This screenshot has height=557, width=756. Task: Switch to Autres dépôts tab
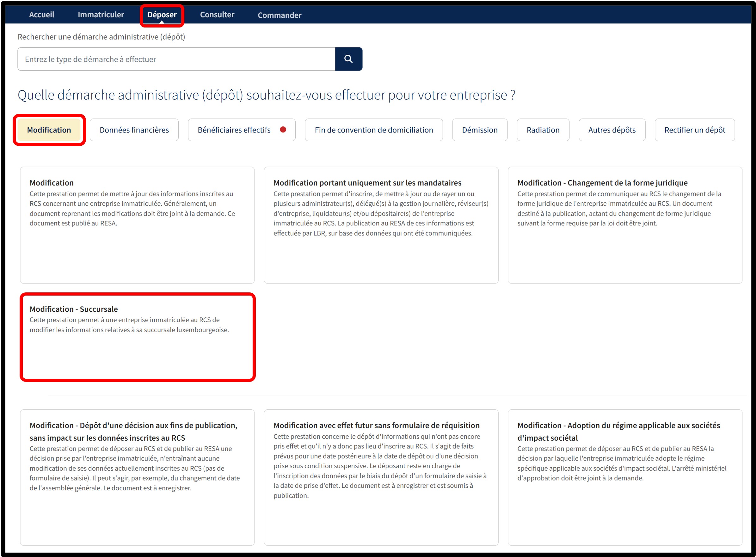pos(612,130)
